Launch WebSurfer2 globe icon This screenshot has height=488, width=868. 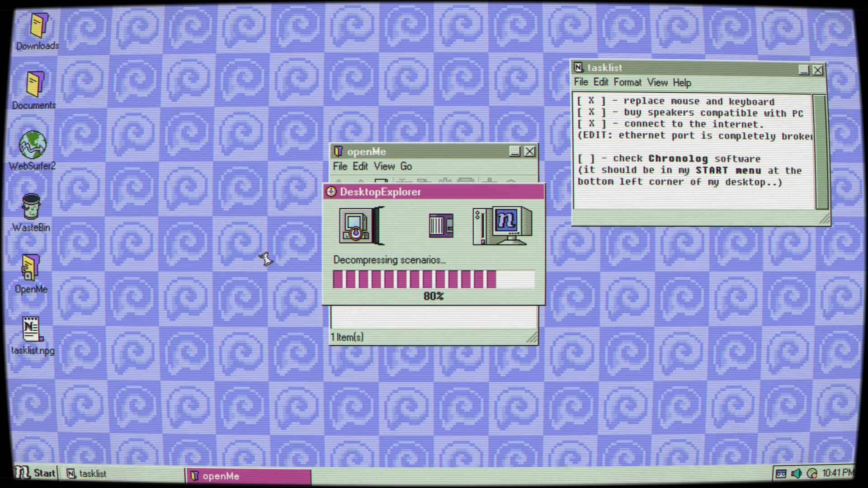pos(33,145)
